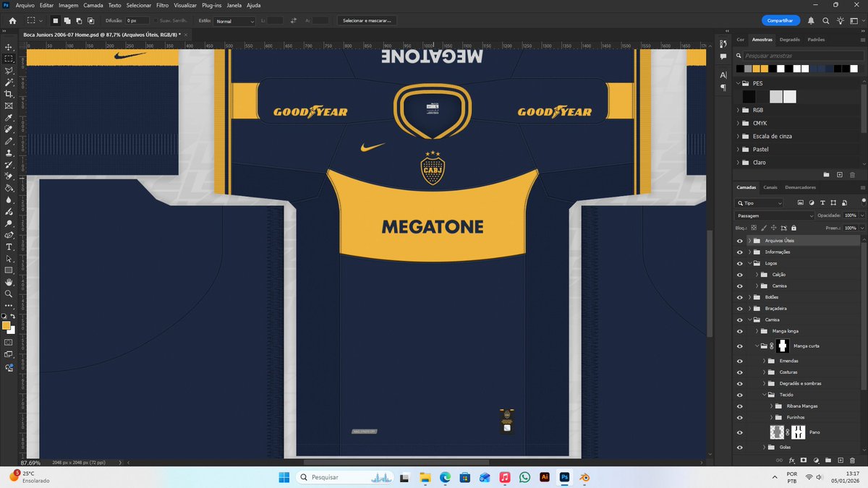Select the Zoom tool

(9, 294)
